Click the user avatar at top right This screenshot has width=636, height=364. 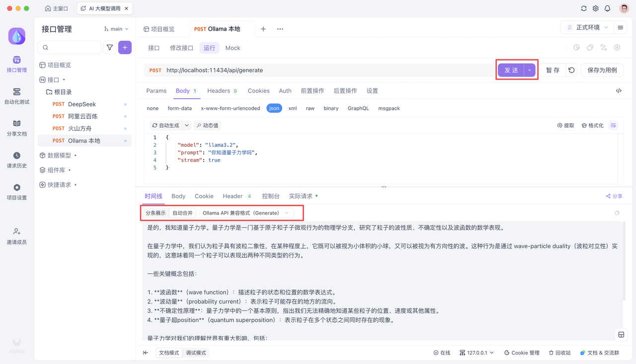(x=624, y=8)
